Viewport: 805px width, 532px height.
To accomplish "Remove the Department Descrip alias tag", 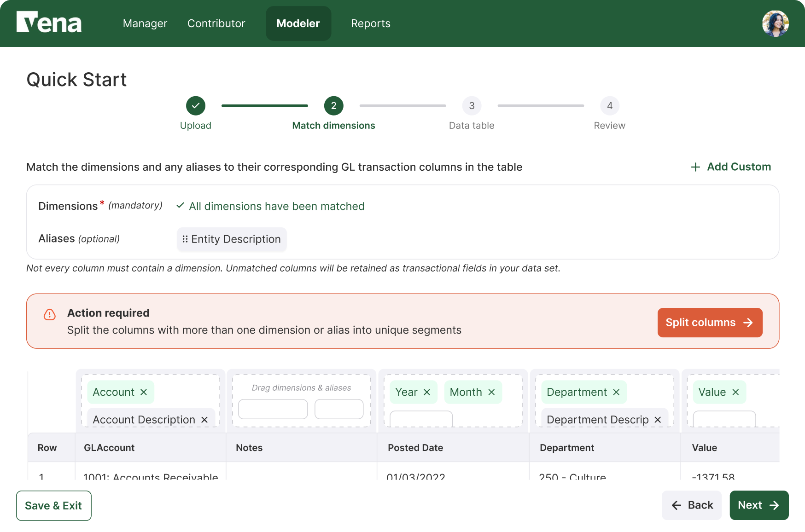I will click(658, 420).
